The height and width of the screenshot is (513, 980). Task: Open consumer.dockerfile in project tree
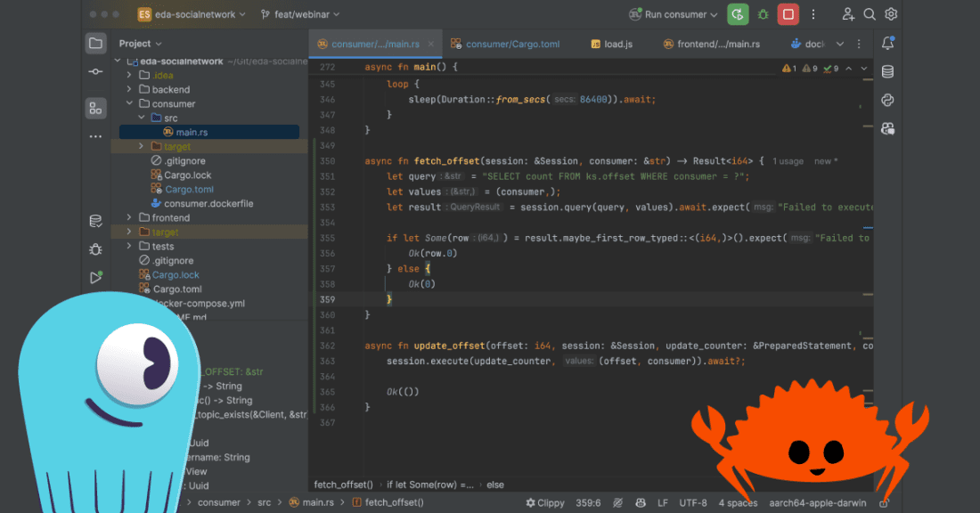coord(201,204)
